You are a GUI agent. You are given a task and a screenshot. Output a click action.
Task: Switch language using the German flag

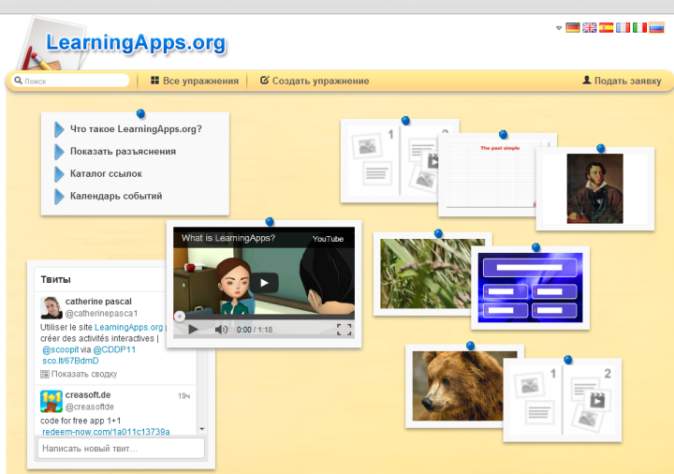572,28
